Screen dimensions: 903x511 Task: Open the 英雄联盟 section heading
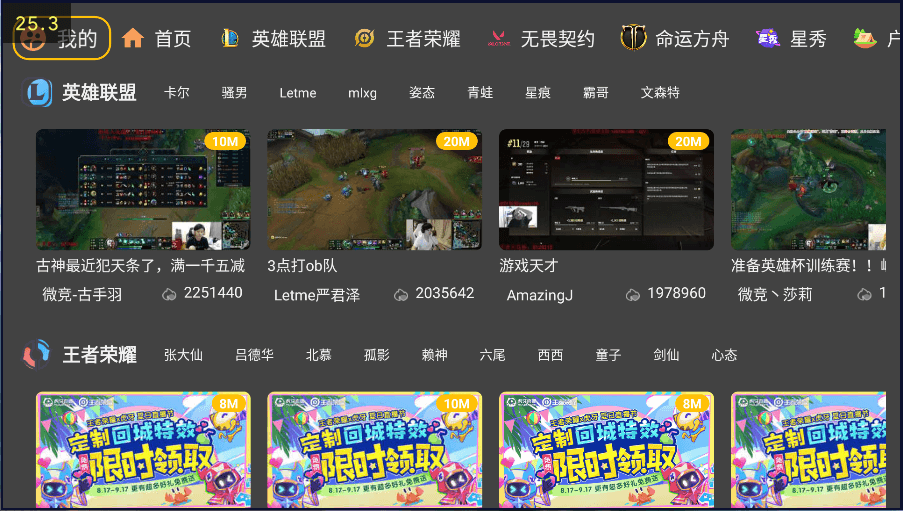click(x=99, y=92)
